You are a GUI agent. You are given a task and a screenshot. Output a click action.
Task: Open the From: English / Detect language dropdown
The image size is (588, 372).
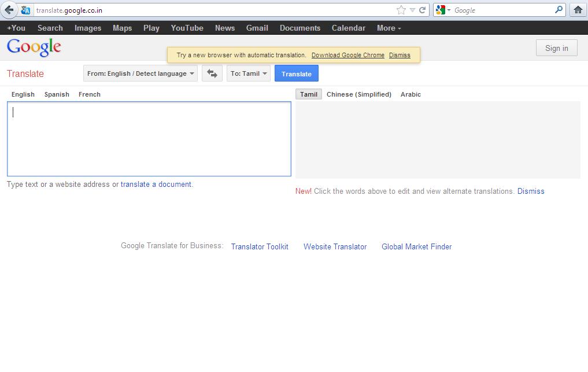[x=140, y=73]
